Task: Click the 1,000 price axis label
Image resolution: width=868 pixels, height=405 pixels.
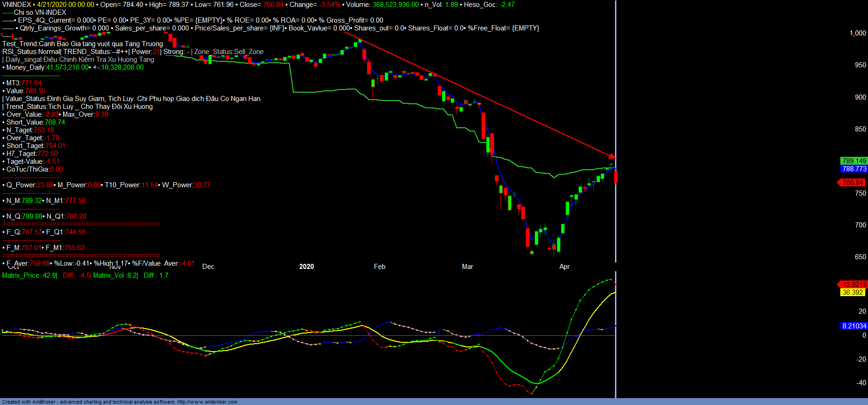Action: tap(857, 33)
